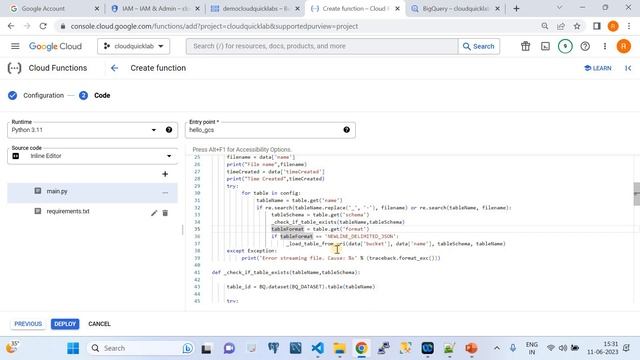This screenshot has width=640, height=360.
Task: Open the Chrome three-dot menu
Action: coord(629,26)
